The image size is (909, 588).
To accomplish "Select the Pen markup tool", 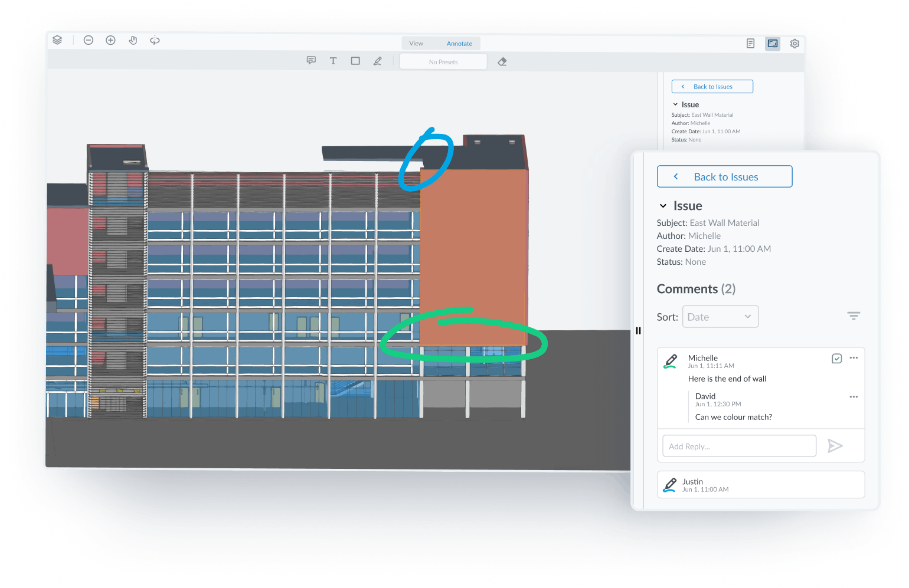I will [x=377, y=60].
